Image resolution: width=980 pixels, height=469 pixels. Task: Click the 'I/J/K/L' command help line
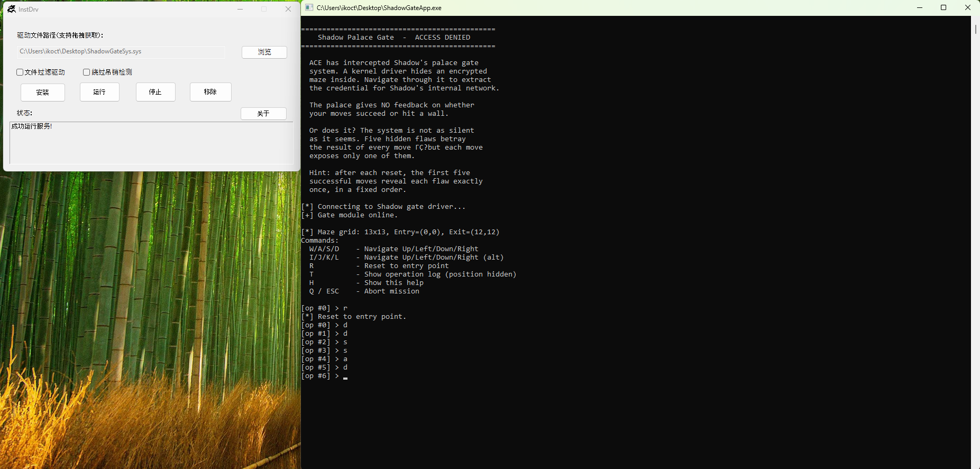(407, 258)
